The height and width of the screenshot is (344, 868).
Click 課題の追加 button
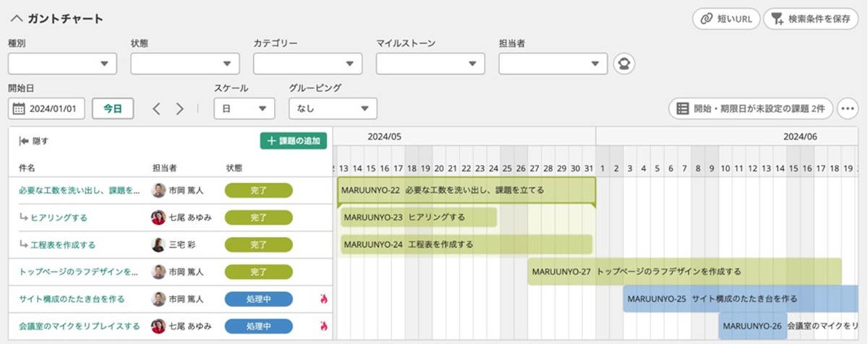point(294,141)
